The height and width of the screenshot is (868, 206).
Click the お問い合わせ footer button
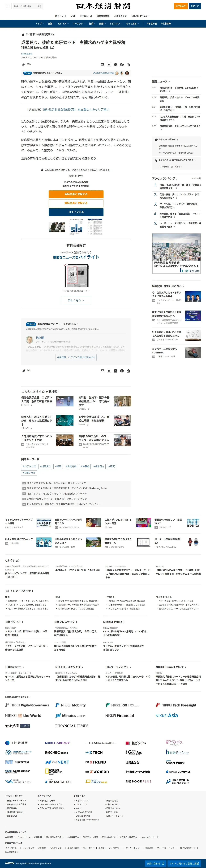(x=156, y=864)
